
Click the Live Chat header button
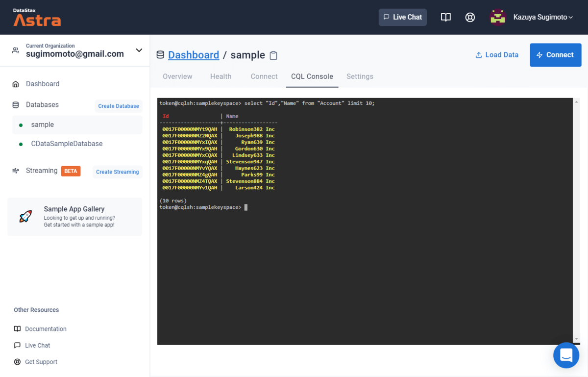[x=403, y=17]
